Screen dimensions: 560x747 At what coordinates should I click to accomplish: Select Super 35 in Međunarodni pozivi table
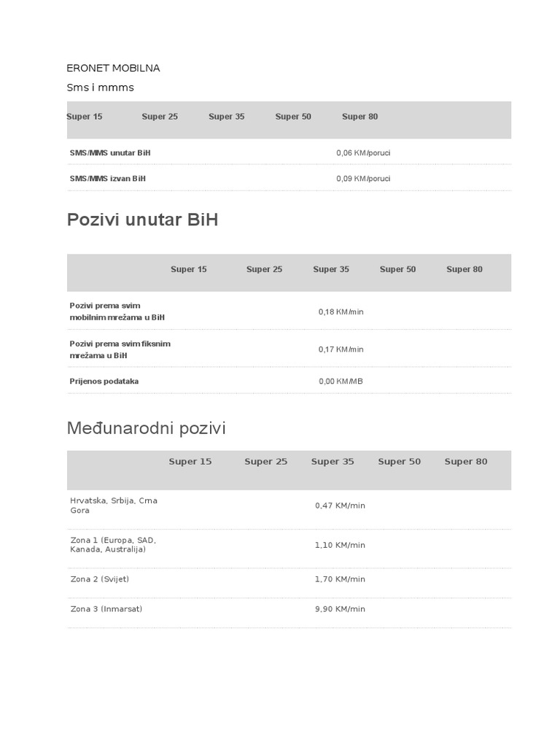pos(332,462)
